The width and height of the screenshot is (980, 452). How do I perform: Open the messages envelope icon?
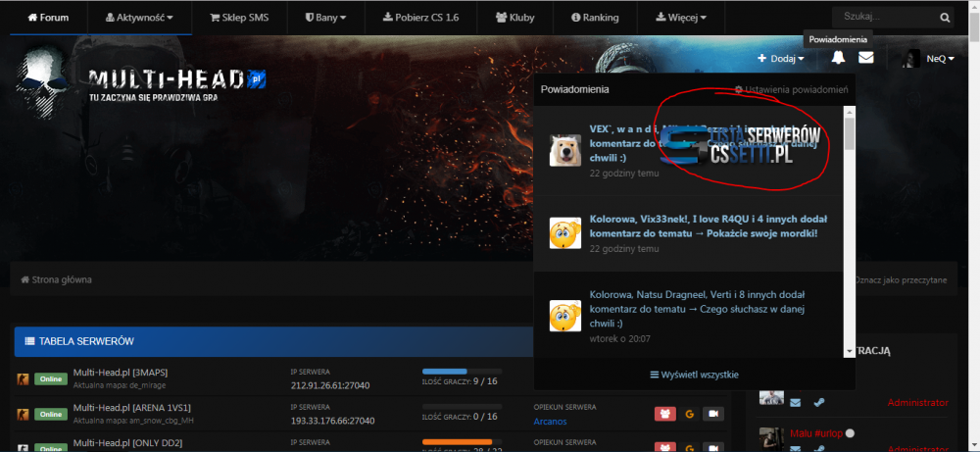[x=866, y=58]
